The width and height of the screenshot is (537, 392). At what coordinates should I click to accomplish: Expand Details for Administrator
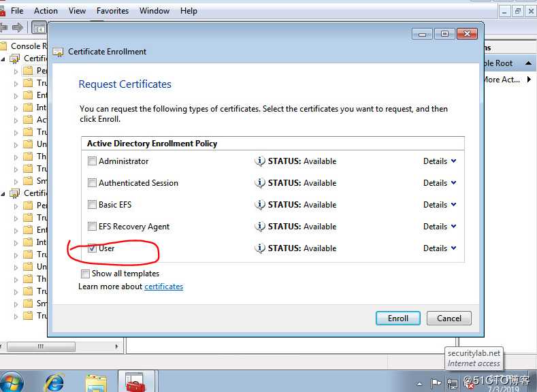(440, 161)
